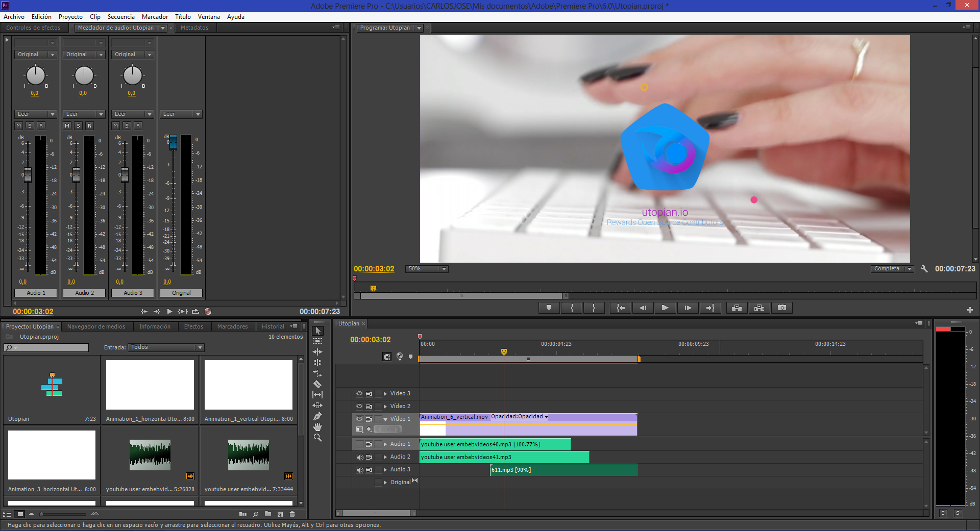The width and height of the screenshot is (980, 531).
Task: Open Audio 1 Leer automation dropdown
Action: (35, 114)
